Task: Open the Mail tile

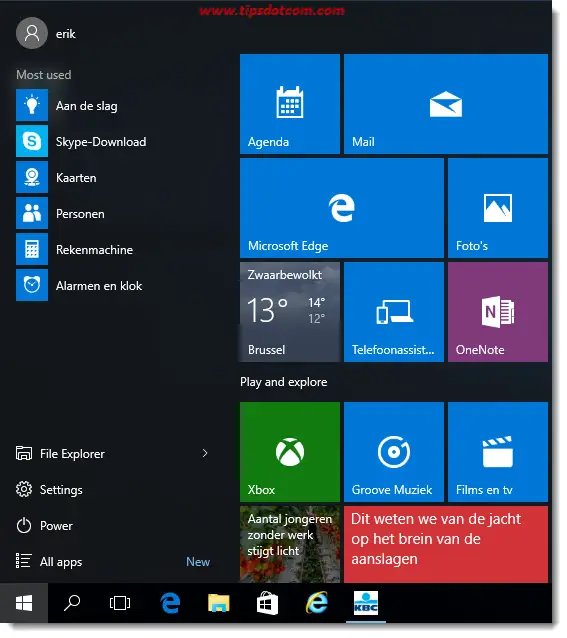Action: point(446,104)
